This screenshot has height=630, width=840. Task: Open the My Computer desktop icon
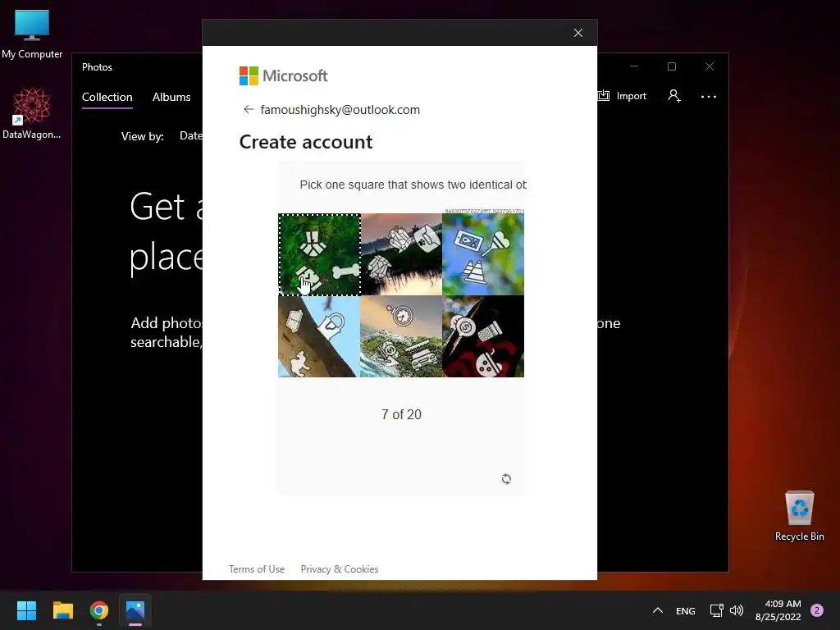[32, 34]
